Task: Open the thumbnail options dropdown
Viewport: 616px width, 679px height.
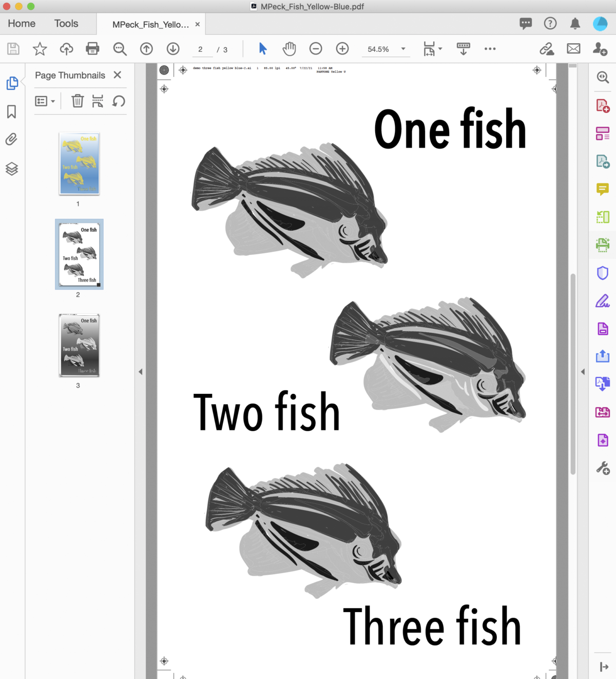Action: [45, 101]
